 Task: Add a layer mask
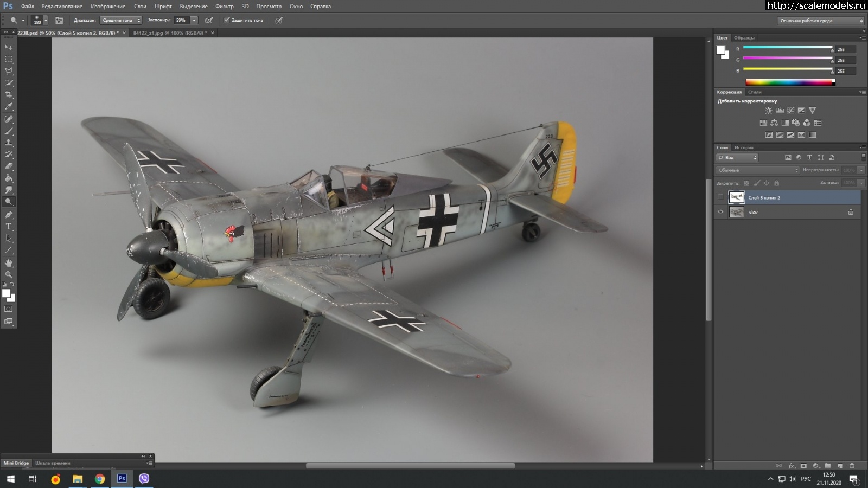[803, 466]
